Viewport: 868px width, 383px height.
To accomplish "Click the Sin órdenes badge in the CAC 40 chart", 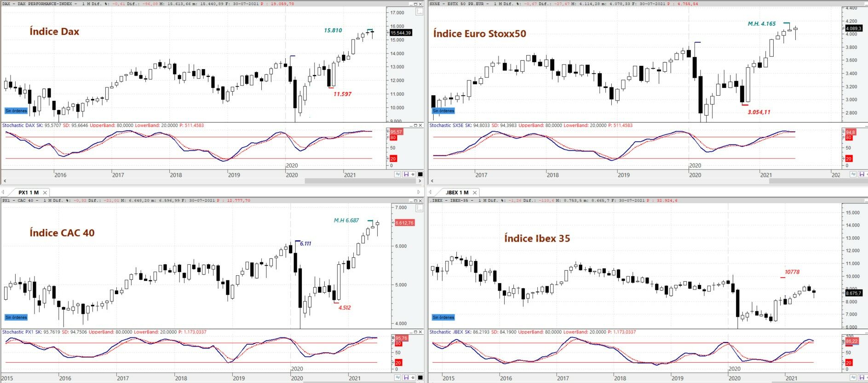I will (x=16, y=318).
